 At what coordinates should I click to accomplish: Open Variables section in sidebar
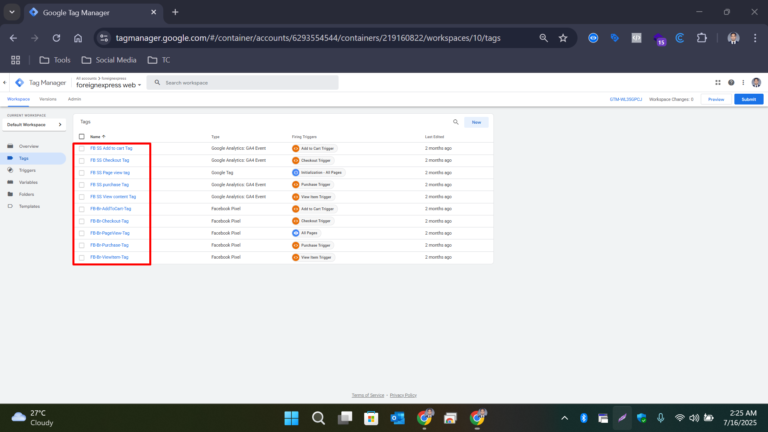[x=28, y=182]
